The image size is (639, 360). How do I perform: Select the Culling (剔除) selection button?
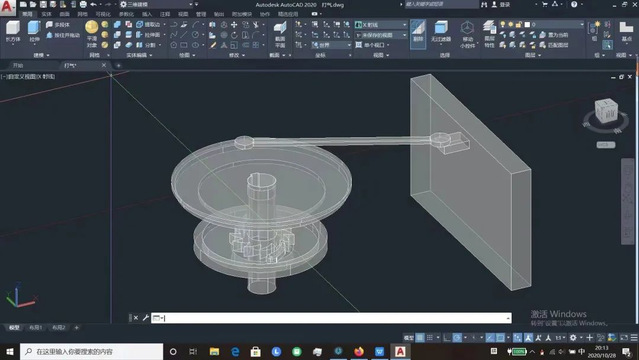point(418,34)
